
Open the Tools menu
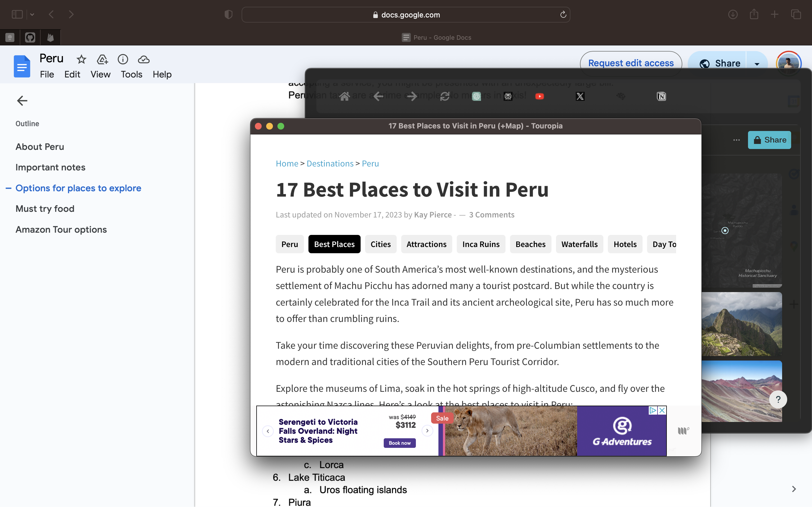click(131, 74)
